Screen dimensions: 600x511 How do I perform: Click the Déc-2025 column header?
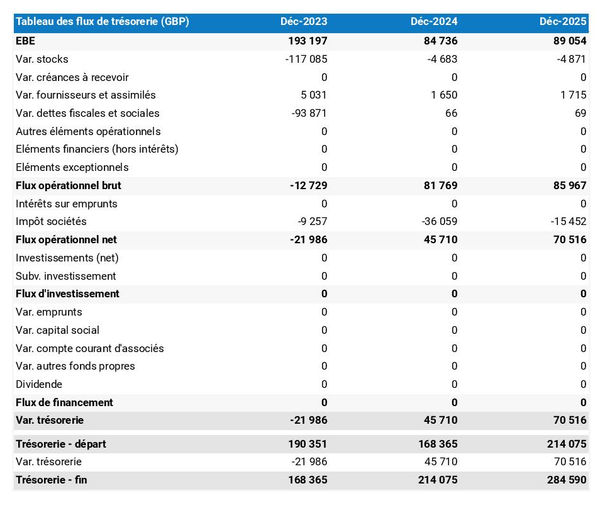(x=563, y=22)
